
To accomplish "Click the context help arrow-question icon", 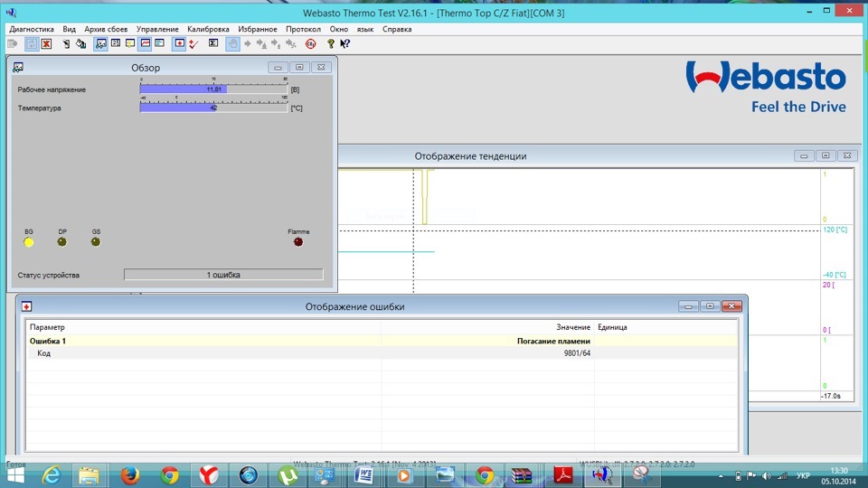I will tap(344, 43).
